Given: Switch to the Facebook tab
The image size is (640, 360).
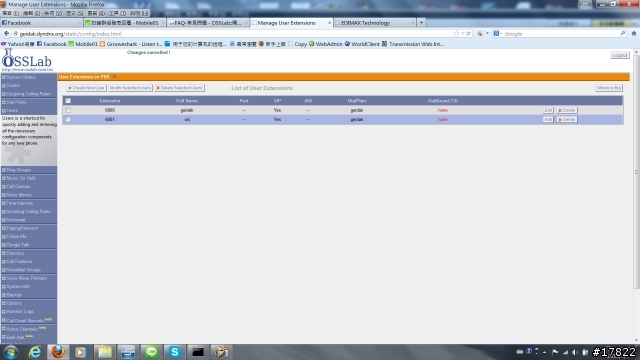Looking at the screenshot, I should coord(41,23).
